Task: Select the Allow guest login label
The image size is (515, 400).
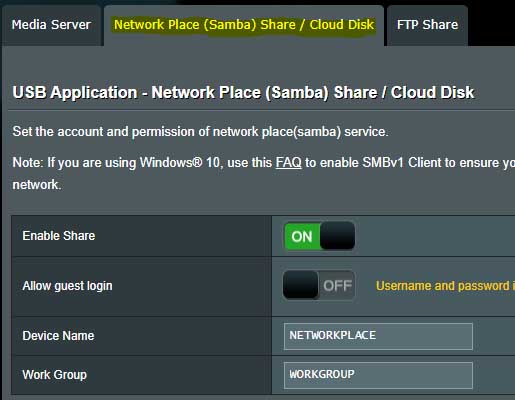Action: coord(67,286)
